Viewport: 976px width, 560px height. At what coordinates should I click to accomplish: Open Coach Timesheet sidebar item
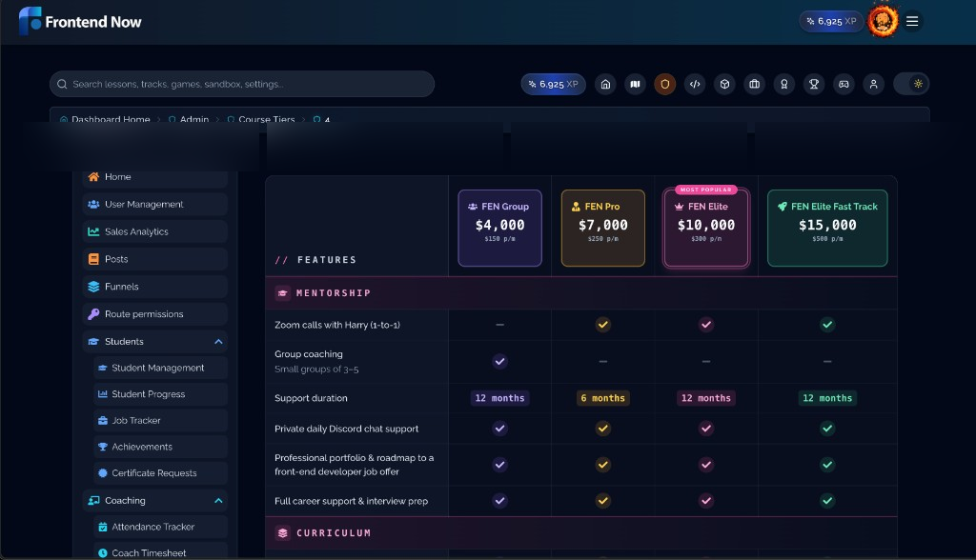click(x=160, y=552)
